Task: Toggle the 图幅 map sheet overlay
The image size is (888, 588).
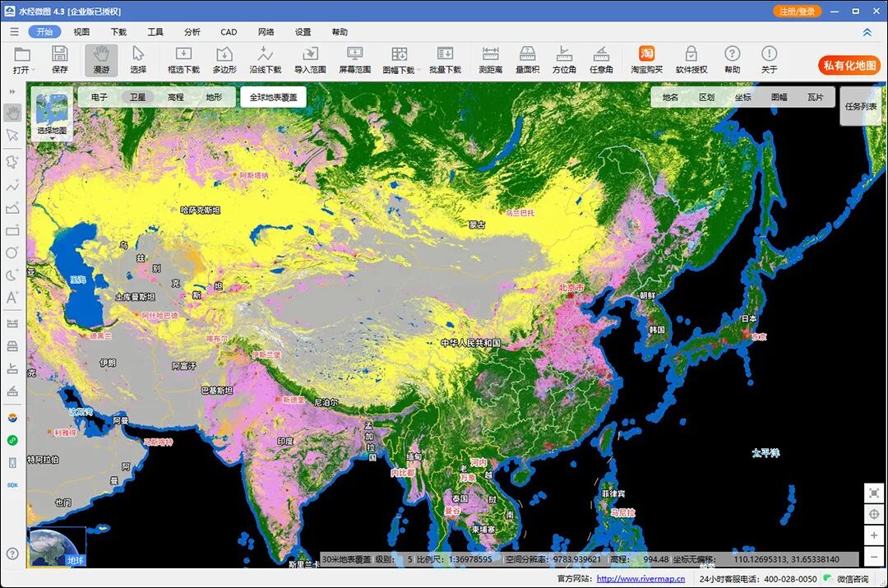Action: (x=779, y=97)
